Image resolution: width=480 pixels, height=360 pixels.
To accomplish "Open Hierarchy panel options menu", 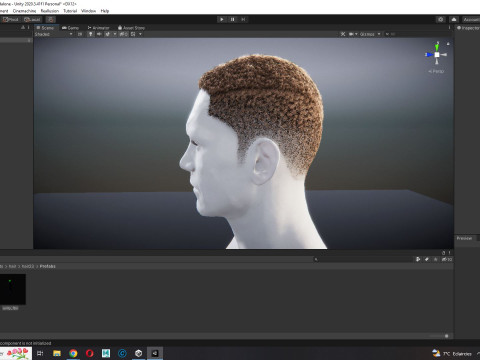I will [x=28, y=28].
